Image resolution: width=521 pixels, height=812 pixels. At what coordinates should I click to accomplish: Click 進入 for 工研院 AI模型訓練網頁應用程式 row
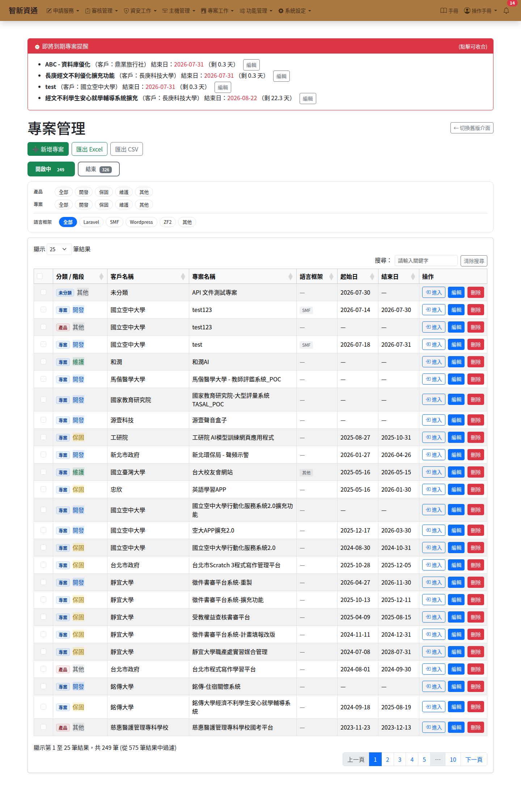433,437
